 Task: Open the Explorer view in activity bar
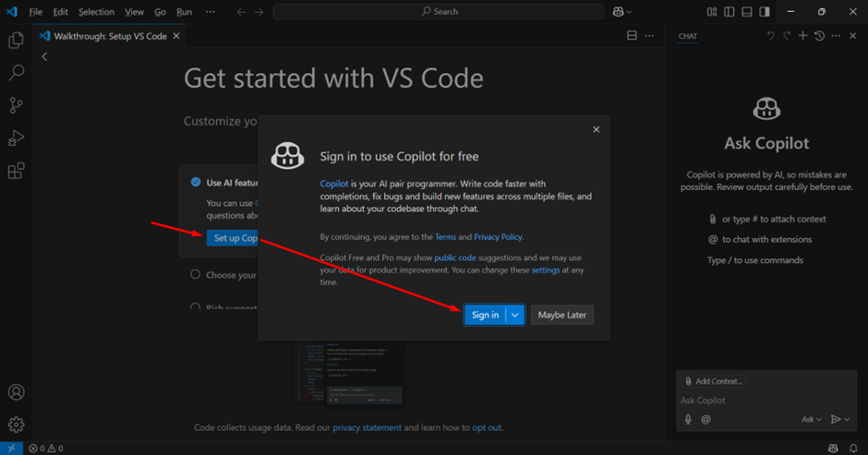pyautogui.click(x=16, y=40)
